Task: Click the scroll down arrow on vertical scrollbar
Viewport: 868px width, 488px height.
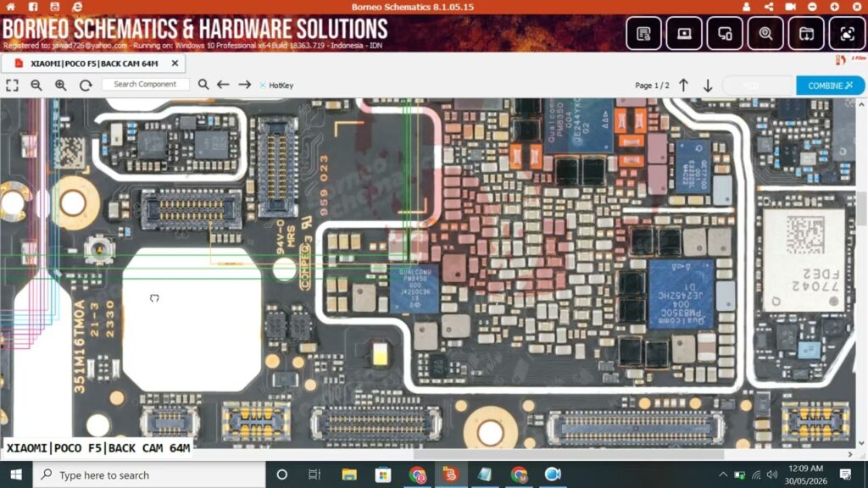Action: pyautogui.click(x=862, y=443)
